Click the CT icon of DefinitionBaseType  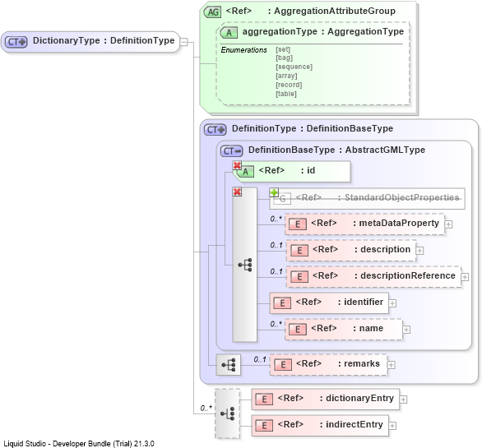232,151
